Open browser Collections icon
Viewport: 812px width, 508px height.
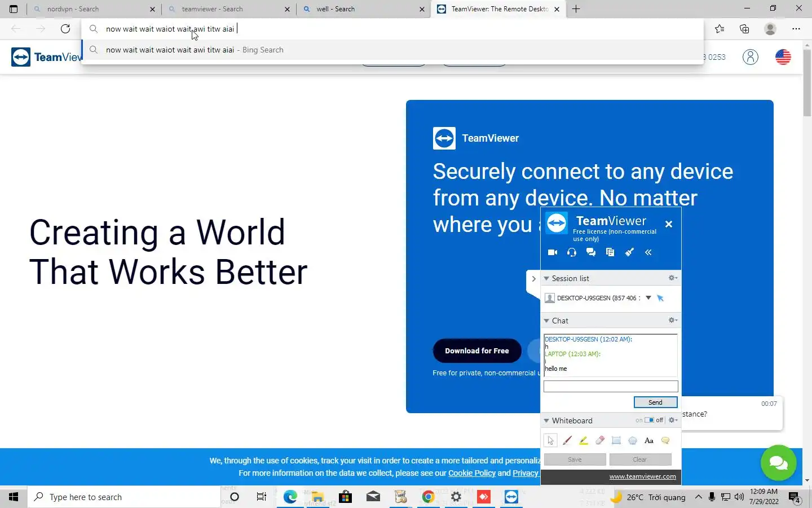point(744,29)
